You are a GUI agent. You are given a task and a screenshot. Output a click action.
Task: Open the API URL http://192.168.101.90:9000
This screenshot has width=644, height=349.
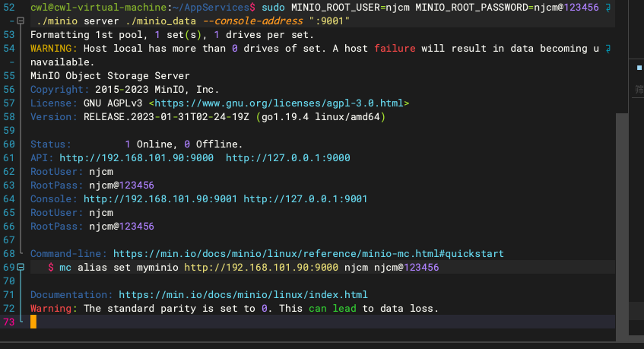click(136, 157)
